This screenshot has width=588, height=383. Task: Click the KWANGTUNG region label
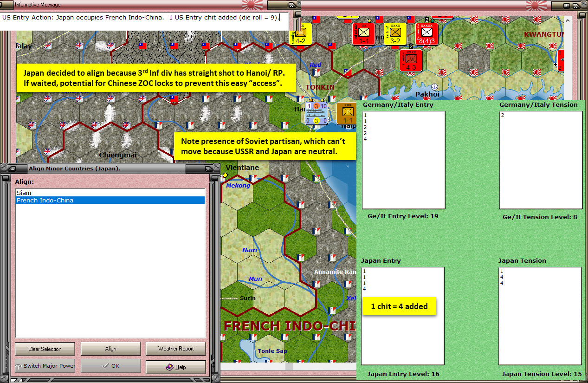click(544, 34)
